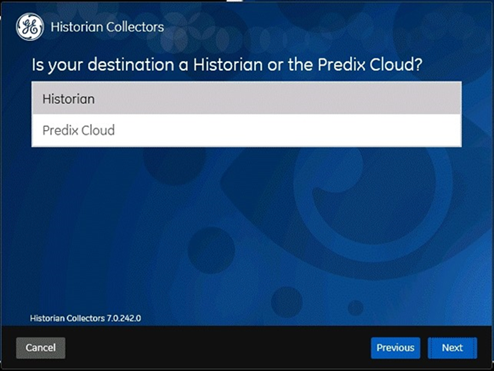
Task: Click the version number text above Cancel
Action: 124,318
